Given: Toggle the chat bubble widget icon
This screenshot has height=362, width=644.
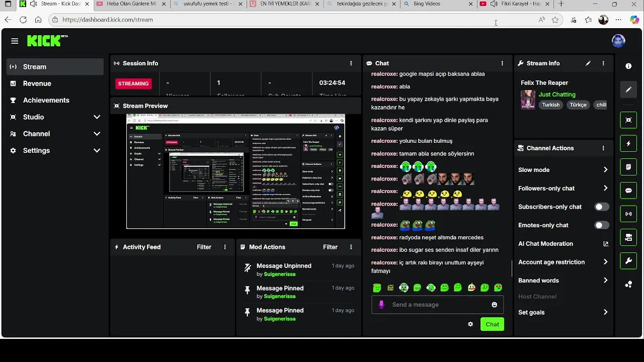Looking at the screenshot, I should (x=628, y=191).
